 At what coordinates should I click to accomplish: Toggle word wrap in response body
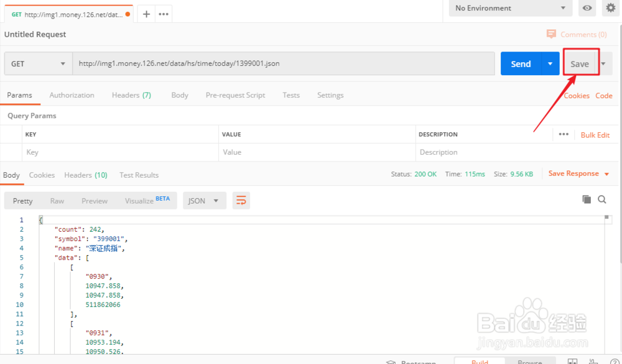(241, 201)
